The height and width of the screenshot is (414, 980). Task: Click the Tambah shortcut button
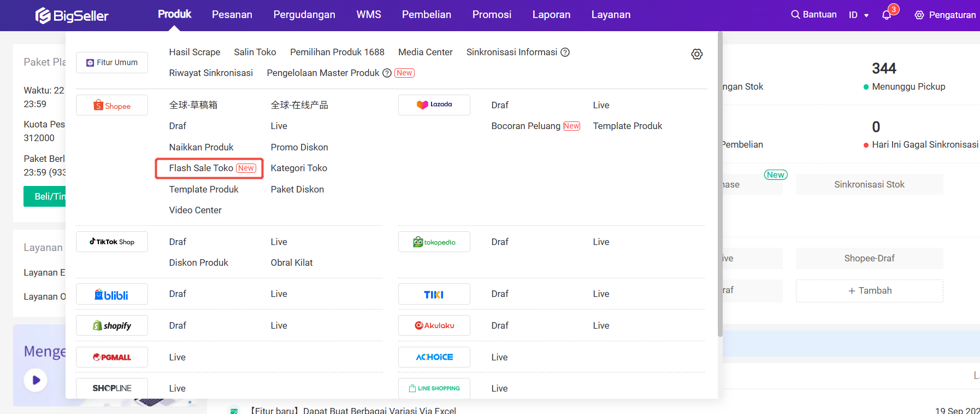(869, 290)
